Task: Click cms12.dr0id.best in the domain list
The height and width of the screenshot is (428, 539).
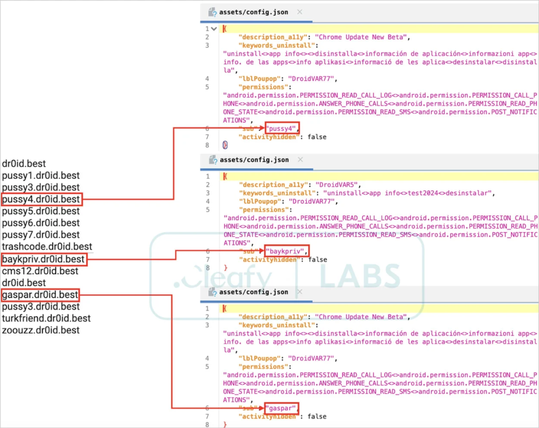Action: [40, 271]
